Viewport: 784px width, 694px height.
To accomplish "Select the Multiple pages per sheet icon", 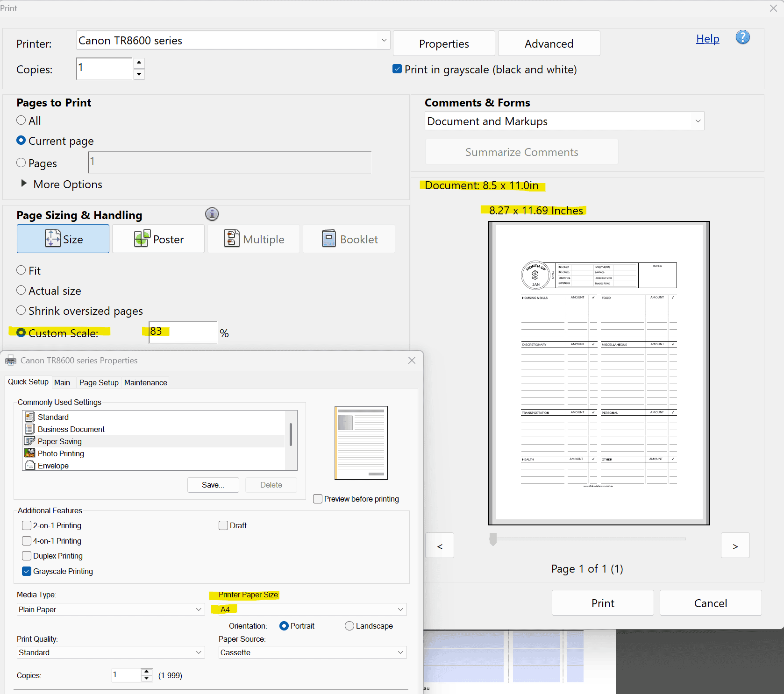I will pyautogui.click(x=232, y=239).
